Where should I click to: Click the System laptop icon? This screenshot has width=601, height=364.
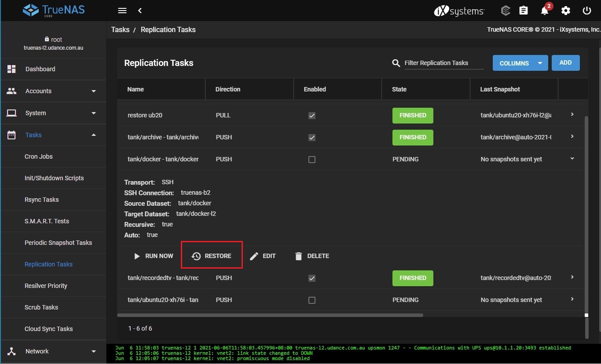[11, 113]
